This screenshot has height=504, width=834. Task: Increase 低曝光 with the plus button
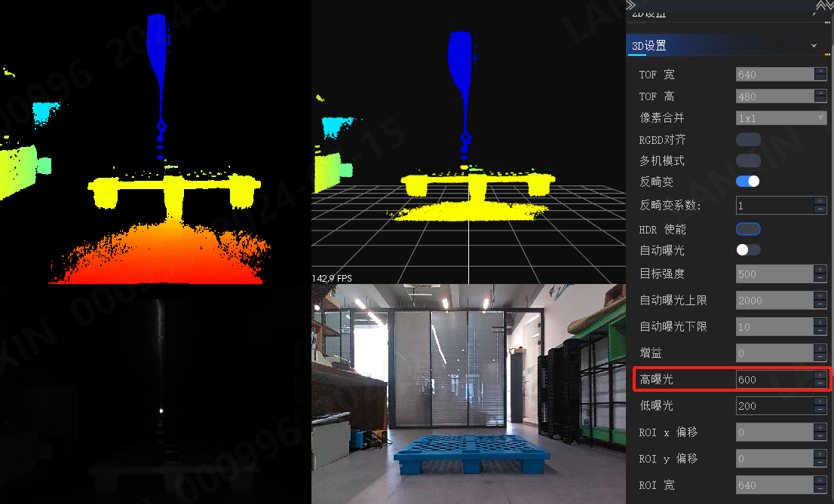coord(820,402)
